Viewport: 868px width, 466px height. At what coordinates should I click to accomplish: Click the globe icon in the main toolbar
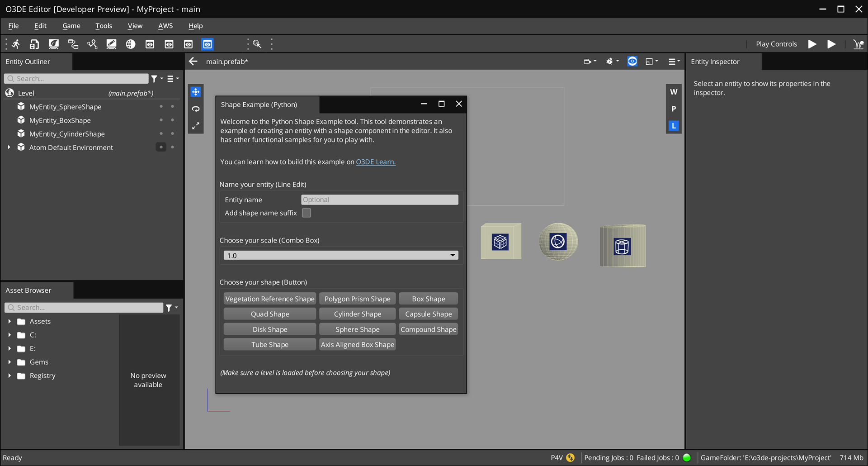coord(131,44)
